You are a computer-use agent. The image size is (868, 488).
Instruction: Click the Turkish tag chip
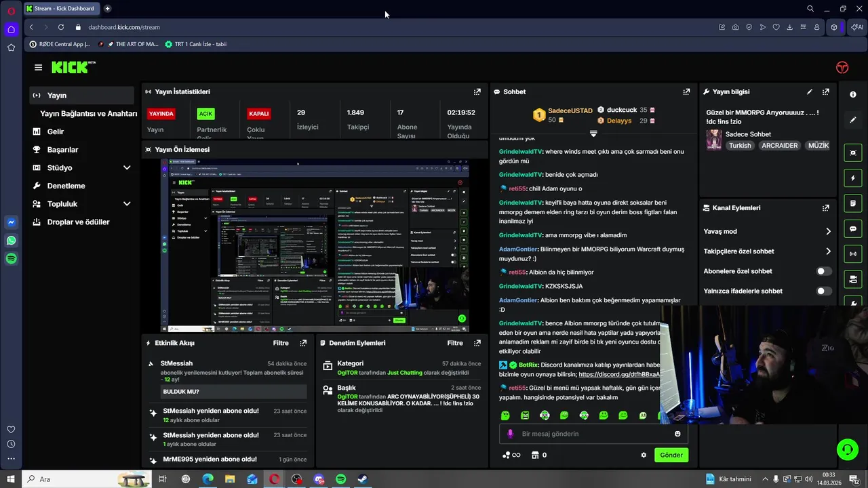(740, 146)
